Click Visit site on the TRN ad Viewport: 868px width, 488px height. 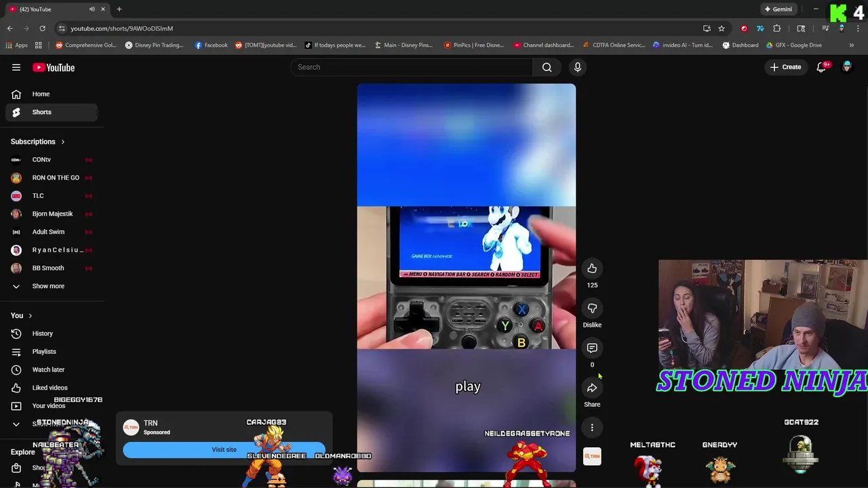[x=224, y=449]
